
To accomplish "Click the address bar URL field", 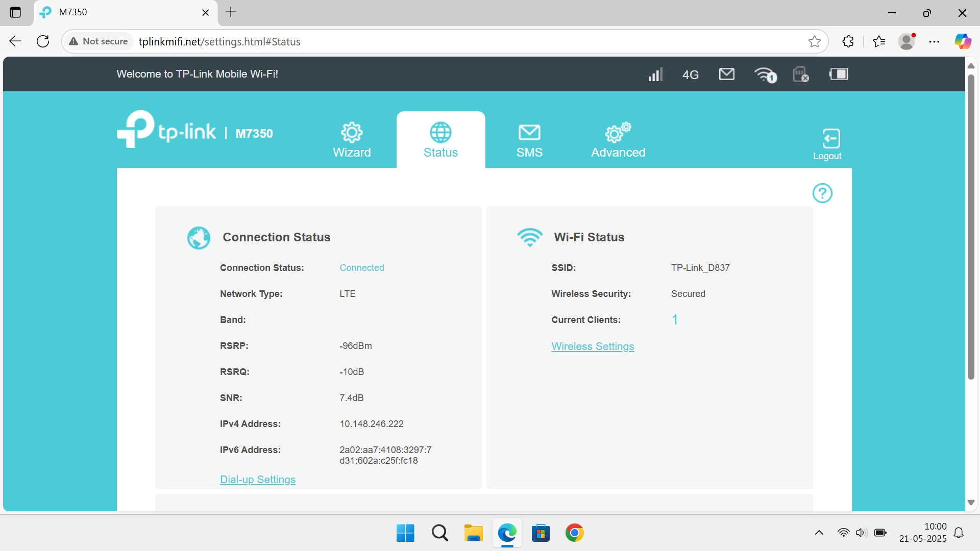I will coord(459,42).
